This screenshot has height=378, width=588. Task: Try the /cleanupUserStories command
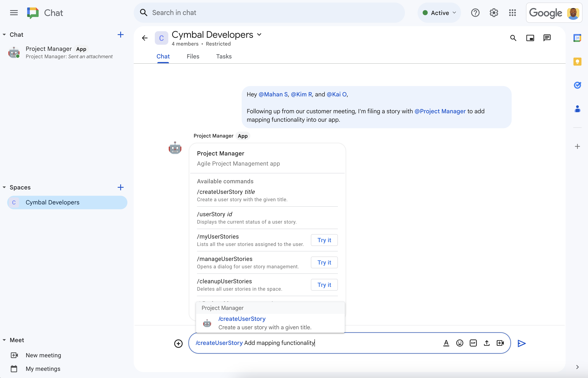point(324,284)
